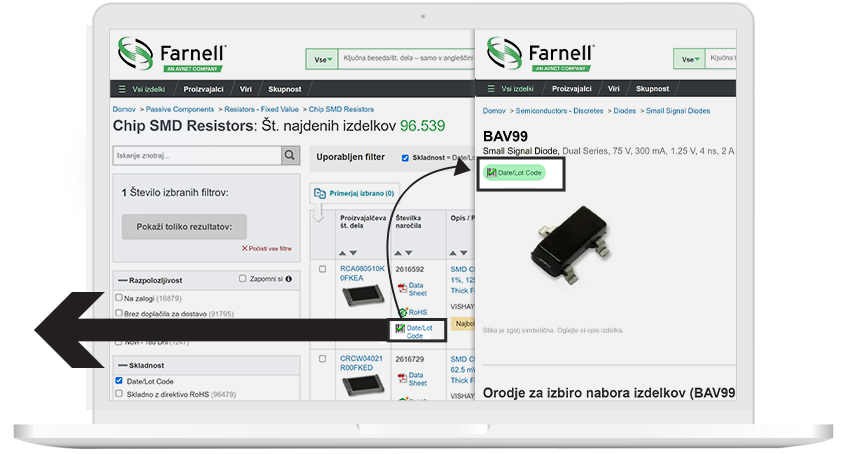Click the RoHS icon for RCA080510K0FKEA
Viewport: 850px width, 454px height.
point(403,312)
